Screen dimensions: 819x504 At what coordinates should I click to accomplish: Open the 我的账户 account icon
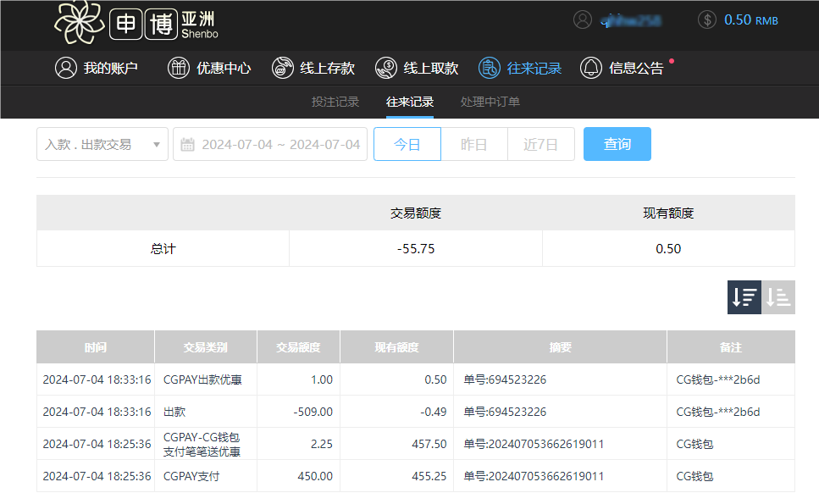click(66, 69)
